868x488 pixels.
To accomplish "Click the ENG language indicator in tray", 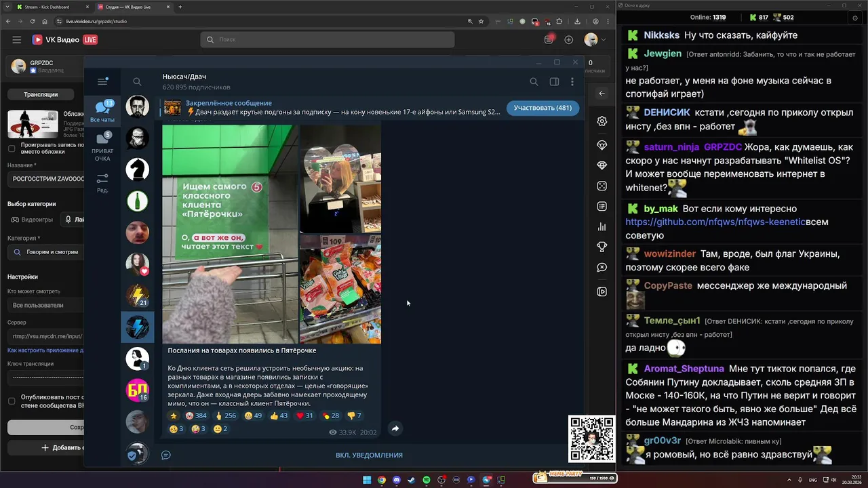I will [x=813, y=480].
